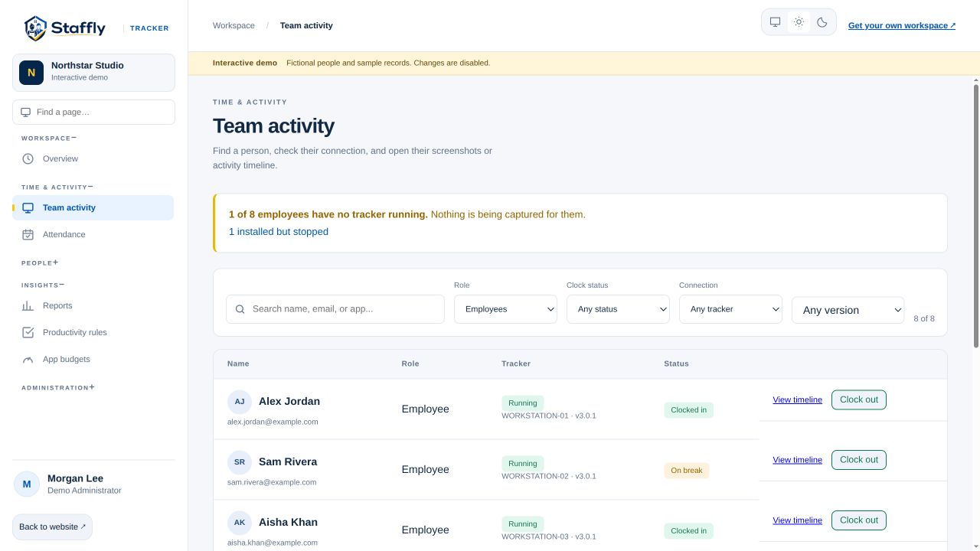Collapse the Time & Activity section
The width and height of the screenshot is (980, 551).
[57, 187]
